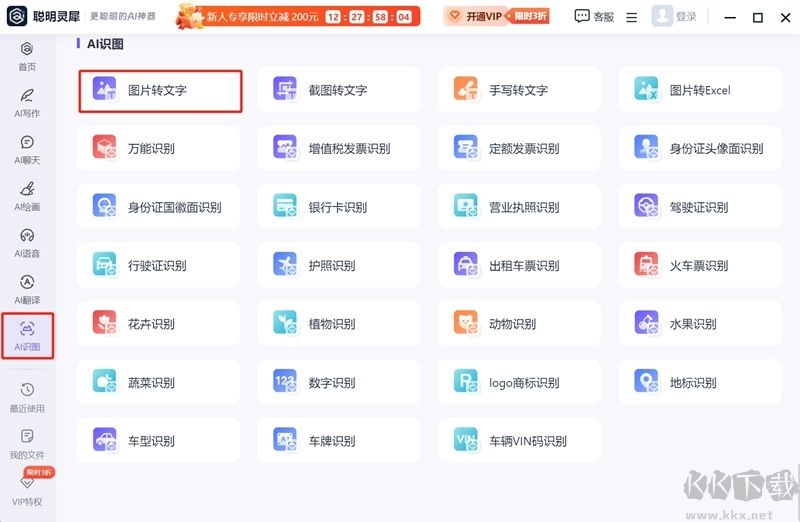
Task: Choose 定额发票识别 option
Action: (x=519, y=148)
